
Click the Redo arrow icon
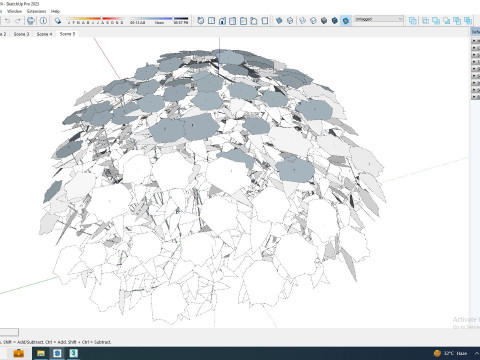(x=18, y=21)
